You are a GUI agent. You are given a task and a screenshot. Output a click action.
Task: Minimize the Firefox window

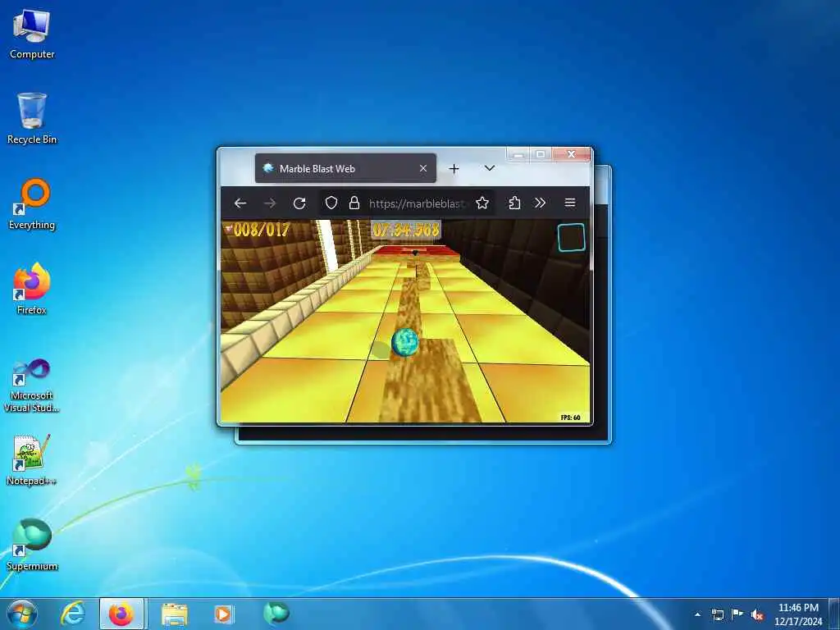pyautogui.click(x=518, y=155)
